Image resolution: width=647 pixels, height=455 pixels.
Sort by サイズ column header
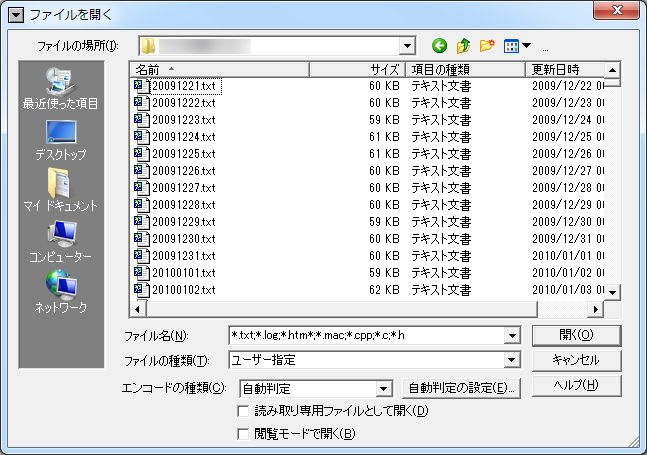357,70
